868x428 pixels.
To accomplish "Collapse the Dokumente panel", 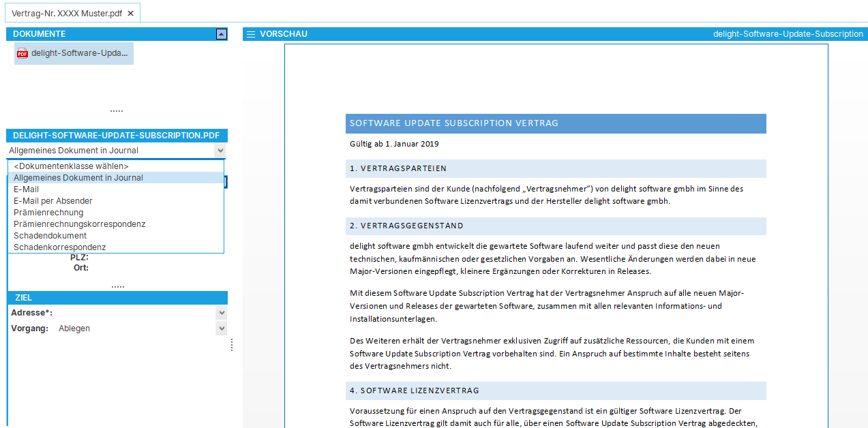I will (x=221, y=34).
